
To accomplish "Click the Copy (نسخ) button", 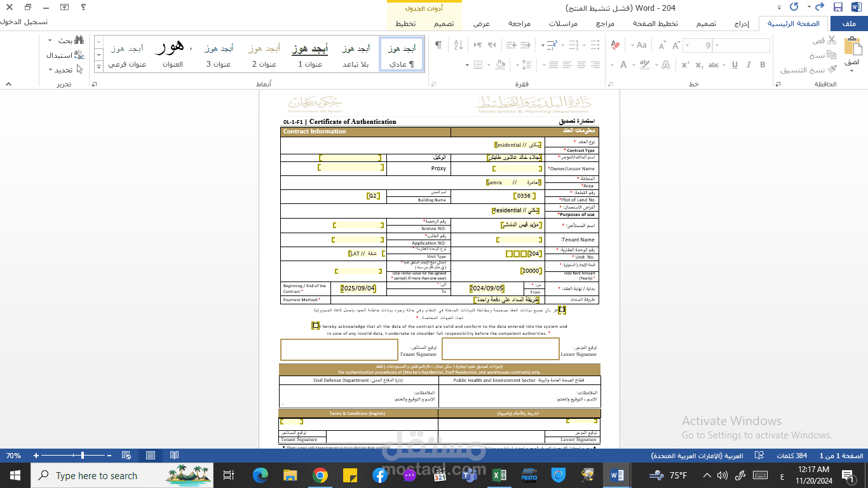I will [823, 55].
